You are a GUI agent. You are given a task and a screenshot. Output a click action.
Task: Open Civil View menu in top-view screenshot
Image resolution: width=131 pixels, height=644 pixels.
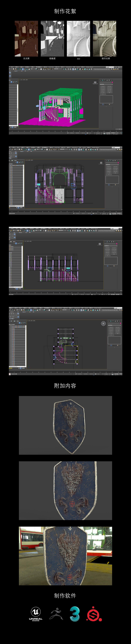click(x=59, y=308)
